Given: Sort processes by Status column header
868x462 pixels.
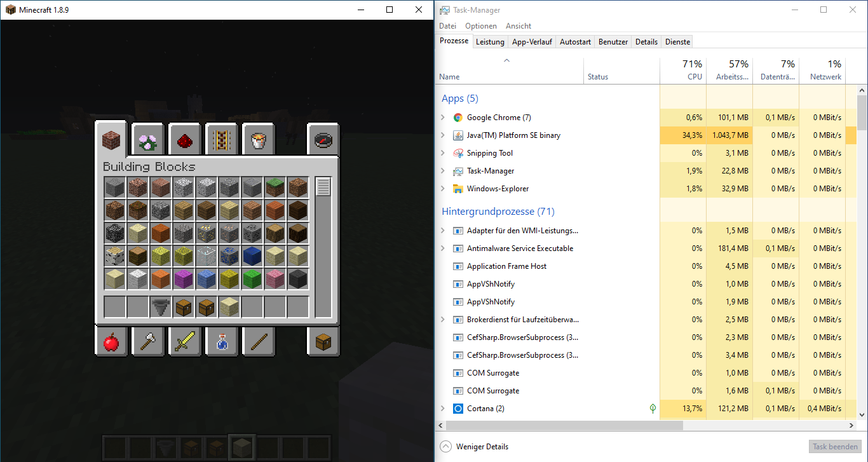Looking at the screenshot, I should pyautogui.click(x=621, y=71).
